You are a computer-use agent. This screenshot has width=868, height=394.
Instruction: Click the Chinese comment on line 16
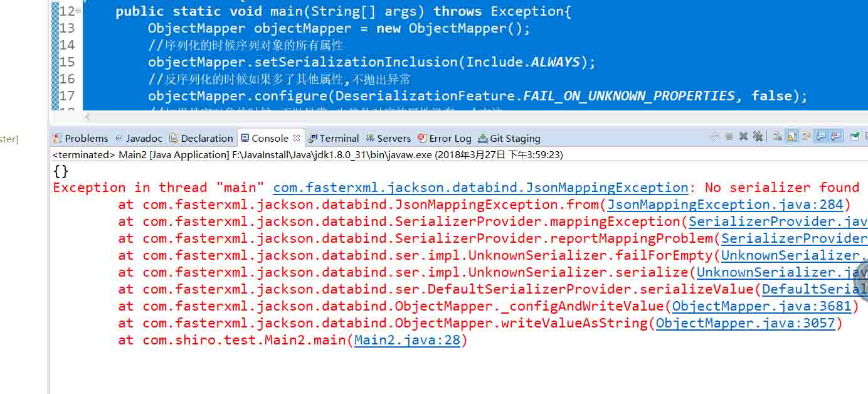pos(279,79)
